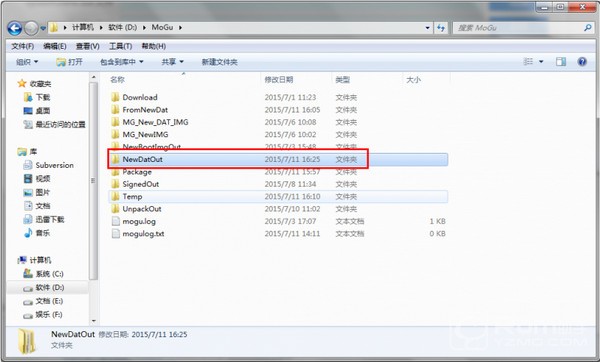Expand the address bar history dropdown
The image size is (600, 362).
427,28
